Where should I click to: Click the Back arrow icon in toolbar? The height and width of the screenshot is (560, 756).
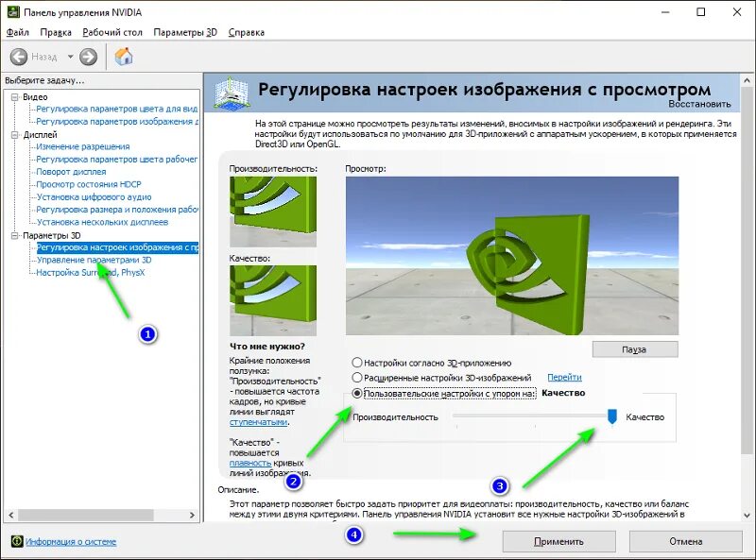19,57
